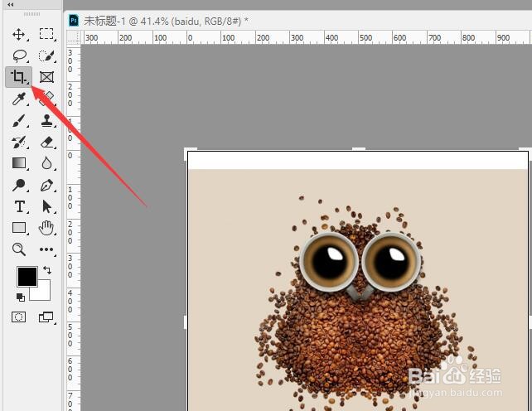The width and height of the screenshot is (532, 411).
Task: Click the top-center crop handle
Action: [x=359, y=149]
